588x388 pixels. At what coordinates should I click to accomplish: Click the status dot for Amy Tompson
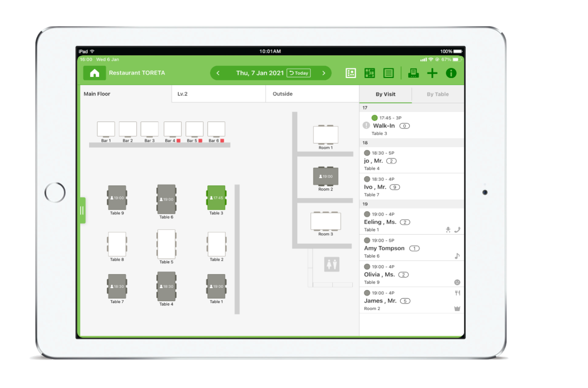[x=366, y=240]
